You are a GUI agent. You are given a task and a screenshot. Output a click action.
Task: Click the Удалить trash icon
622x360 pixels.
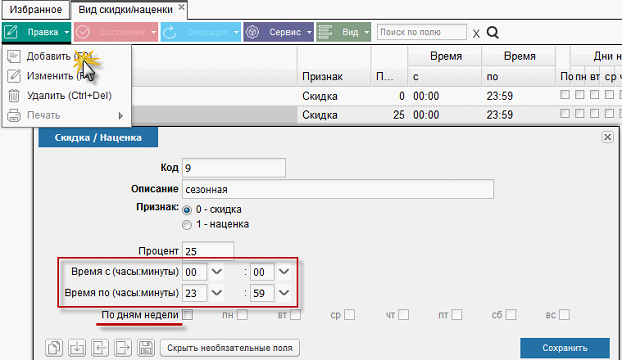(14, 96)
